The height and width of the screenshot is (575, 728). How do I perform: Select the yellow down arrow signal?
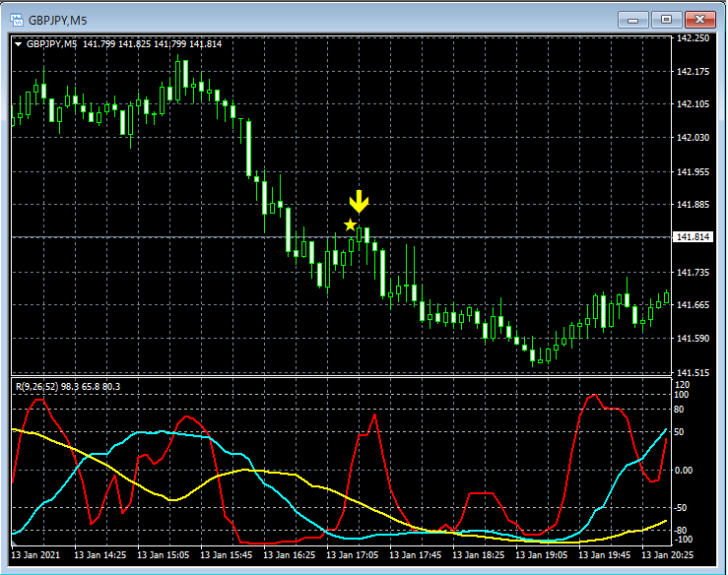(x=359, y=202)
